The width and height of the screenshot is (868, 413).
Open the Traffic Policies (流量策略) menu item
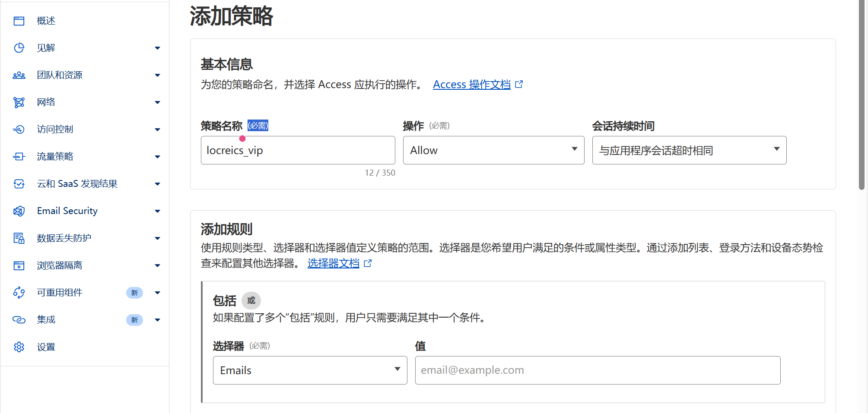55,157
